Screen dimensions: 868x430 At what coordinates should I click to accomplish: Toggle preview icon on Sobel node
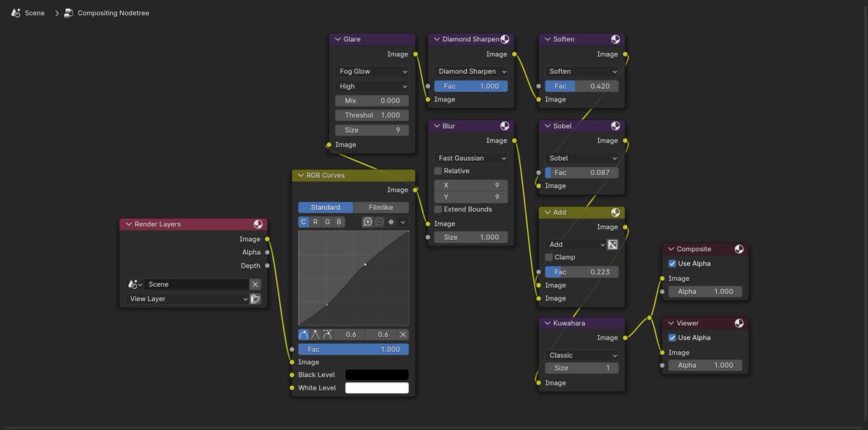point(616,126)
